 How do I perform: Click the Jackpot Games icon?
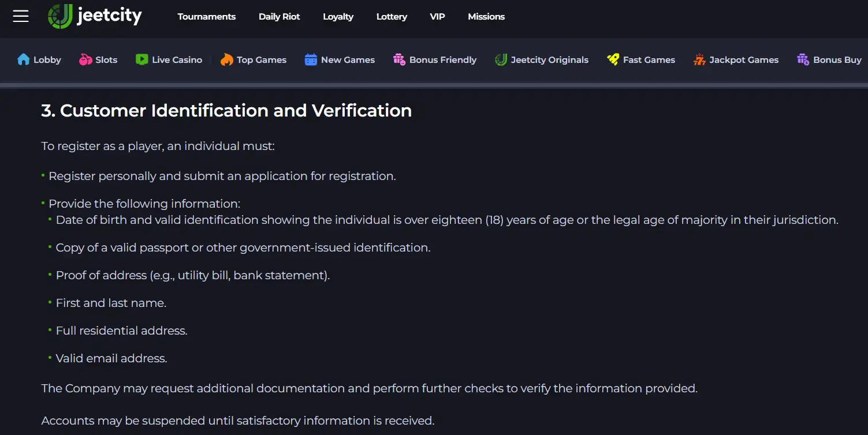coord(699,59)
